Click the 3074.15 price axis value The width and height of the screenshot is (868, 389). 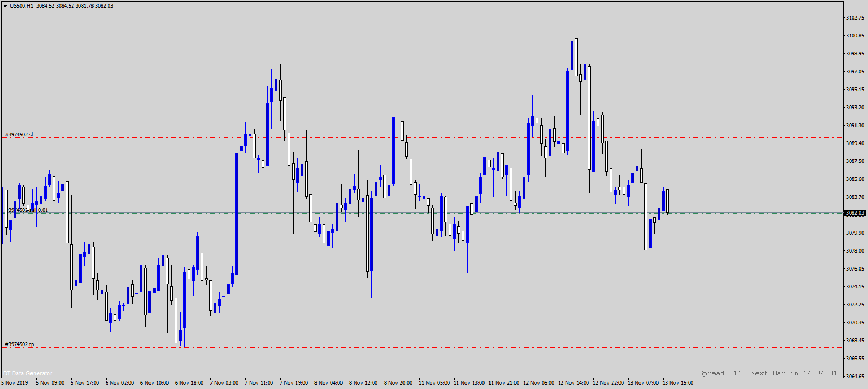pyautogui.click(x=854, y=287)
